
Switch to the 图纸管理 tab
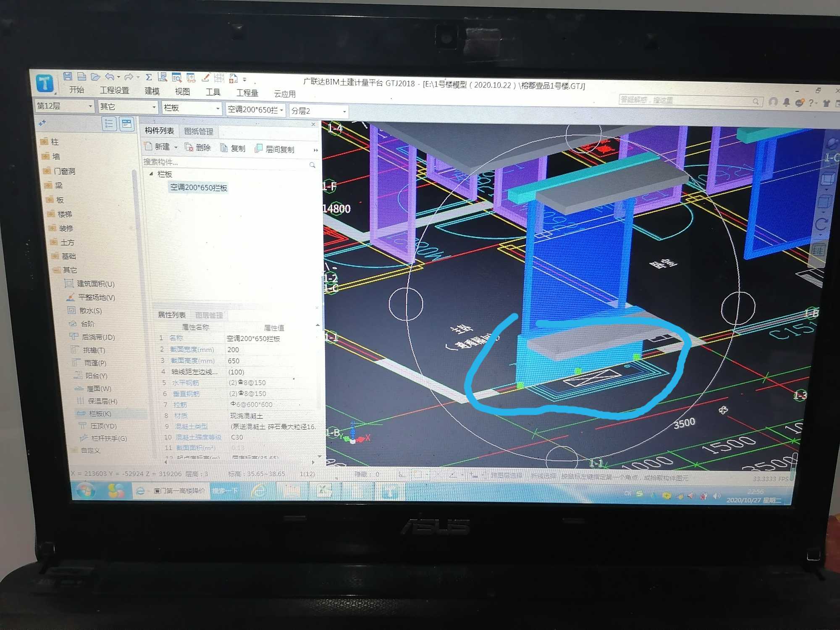coord(199,131)
